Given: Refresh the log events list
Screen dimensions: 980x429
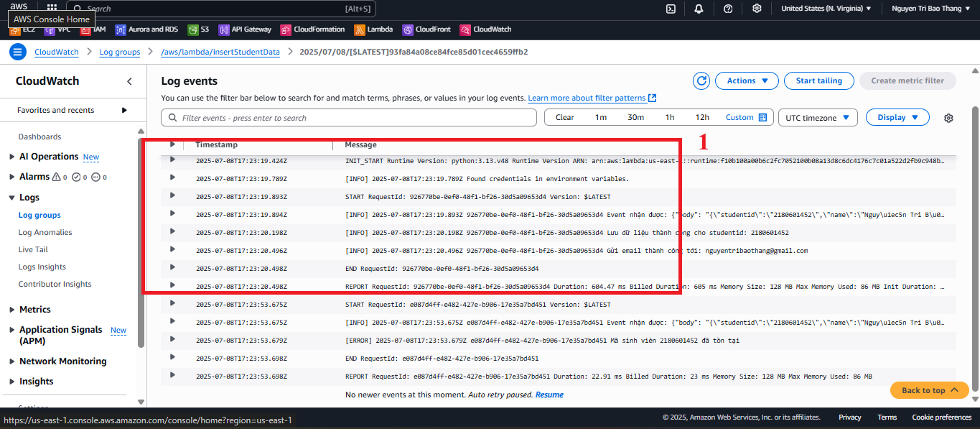Looking at the screenshot, I should (x=701, y=80).
